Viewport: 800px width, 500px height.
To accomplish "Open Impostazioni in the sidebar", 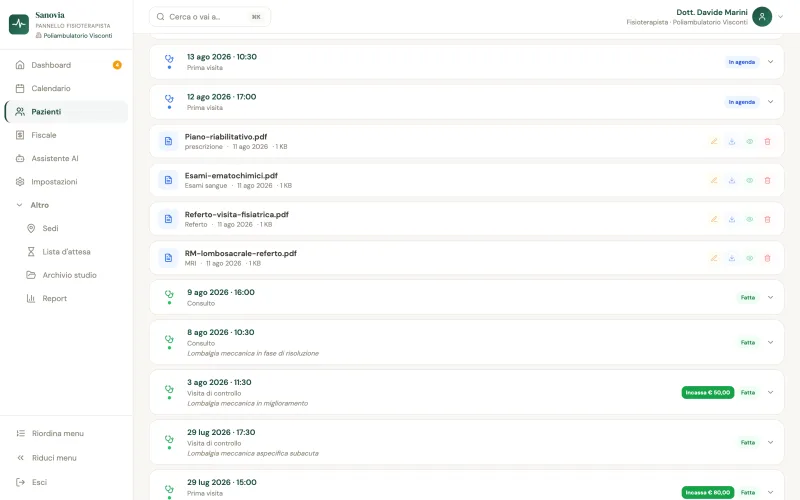I will (x=66, y=182).
